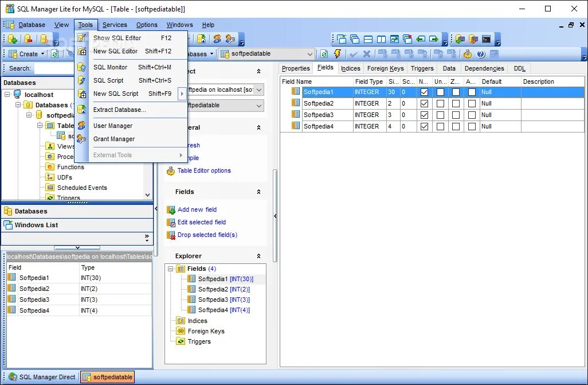Click the Search input field
The height and width of the screenshot is (385, 588).
pyautogui.click(x=54, y=68)
